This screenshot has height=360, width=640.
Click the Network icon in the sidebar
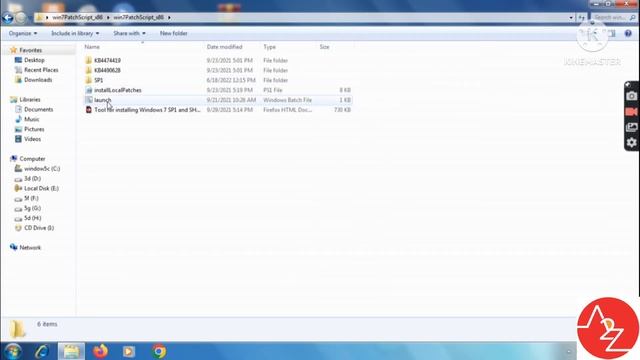pos(14,247)
